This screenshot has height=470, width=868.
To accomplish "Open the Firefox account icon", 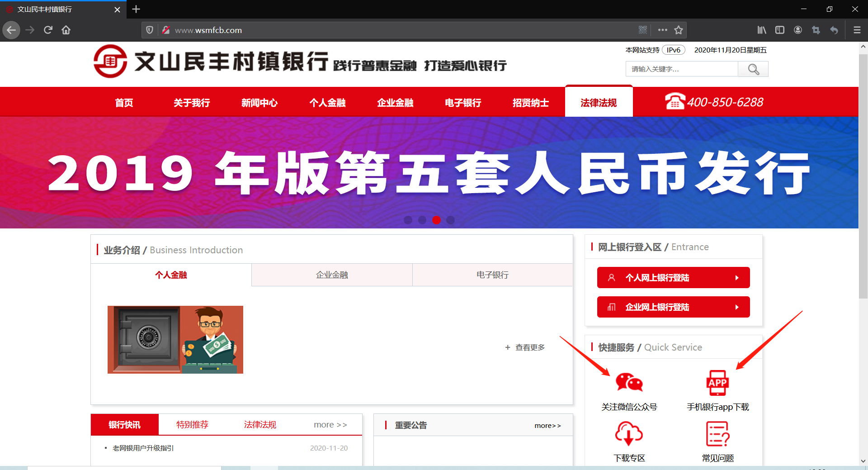I will [x=798, y=30].
